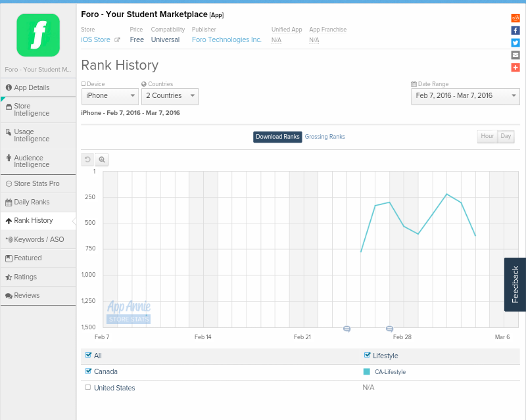The width and height of the screenshot is (526, 420).
Task: Open event note marker near Feb 27
Action: (389, 329)
